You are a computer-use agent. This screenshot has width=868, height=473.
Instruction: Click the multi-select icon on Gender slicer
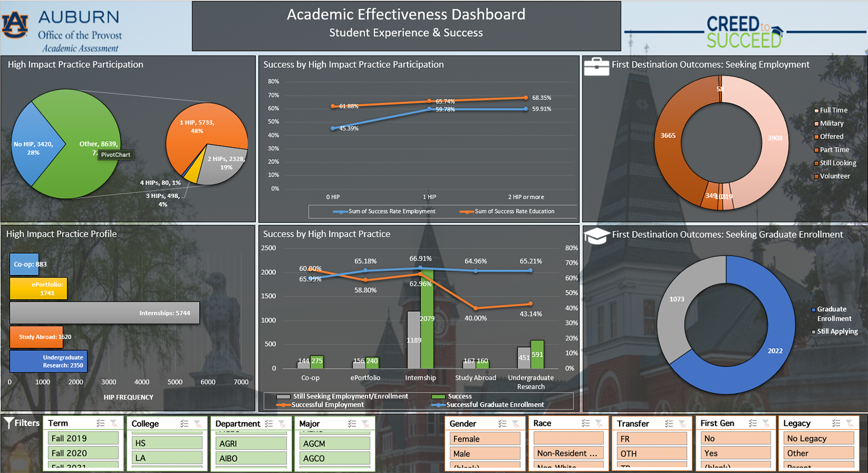tap(502, 424)
